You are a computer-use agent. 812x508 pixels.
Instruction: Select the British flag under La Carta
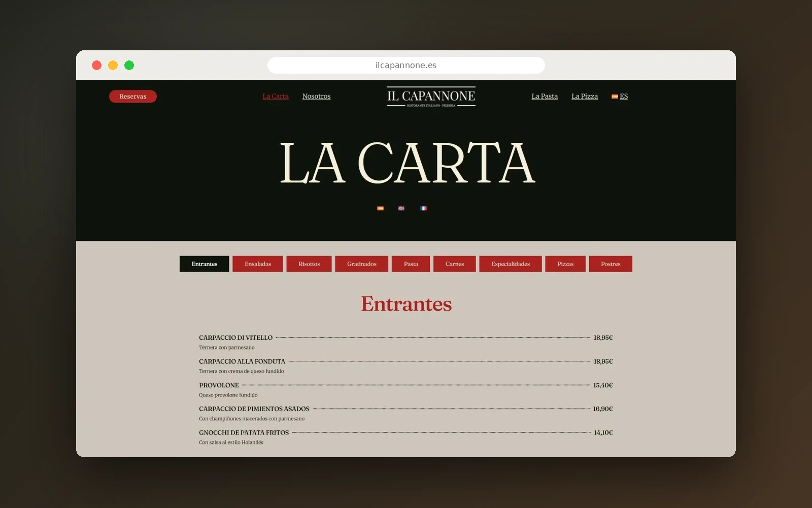click(401, 208)
